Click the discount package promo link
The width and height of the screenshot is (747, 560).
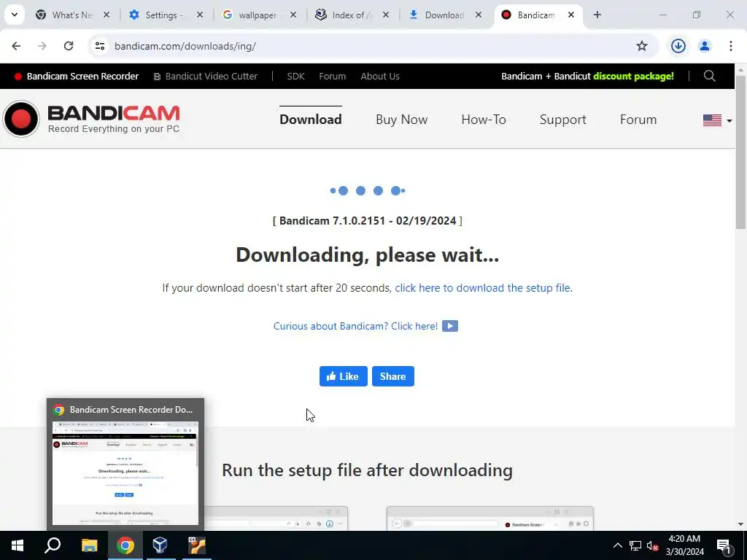(587, 76)
